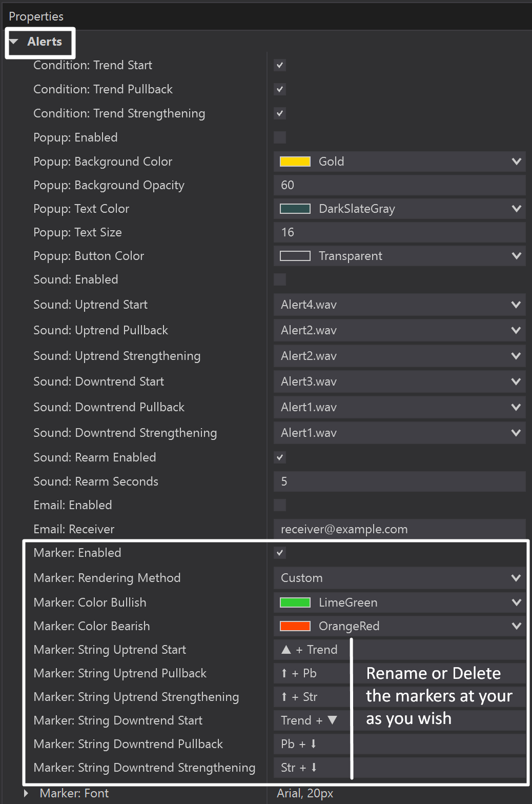Click the Sound: Rearm Seconds field
Image resolution: width=532 pixels, height=804 pixels.
pos(400,481)
